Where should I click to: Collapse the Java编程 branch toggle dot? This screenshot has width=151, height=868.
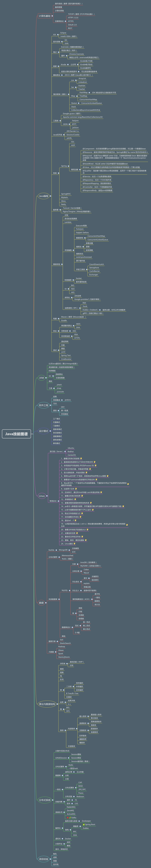tap(51, 196)
